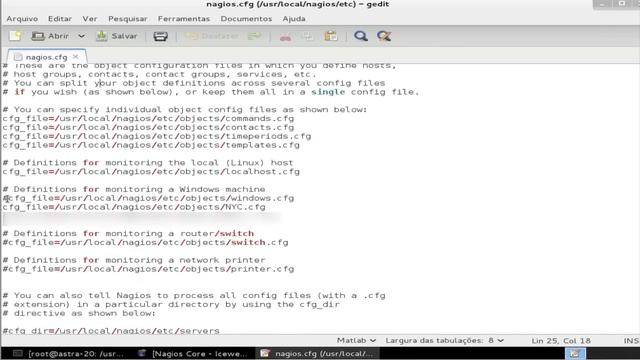
Task: Click the Iceweasel icon in the taskbar
Action: (x=142, y=353)
